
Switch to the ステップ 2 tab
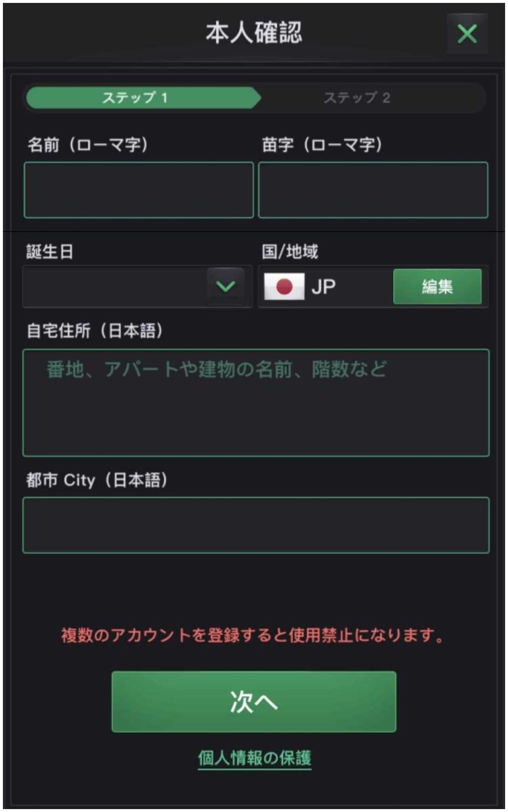click(x=357, y=98)
